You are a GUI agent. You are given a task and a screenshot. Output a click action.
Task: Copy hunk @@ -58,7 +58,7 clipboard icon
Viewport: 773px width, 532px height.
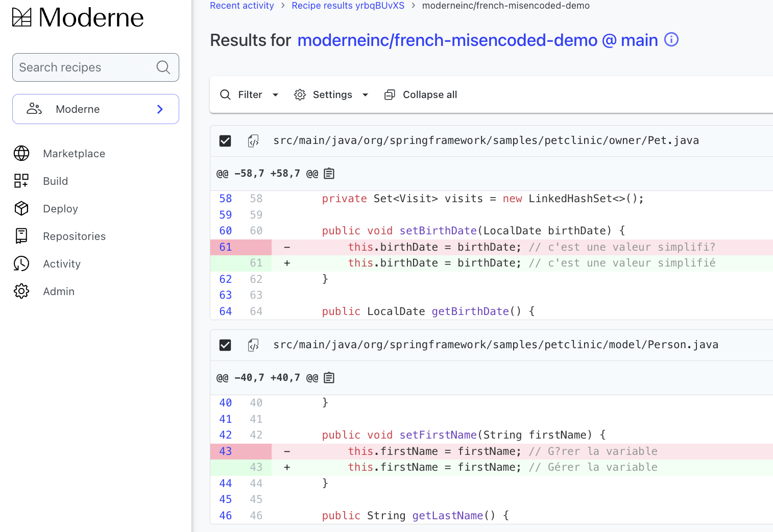[x=329, y=174]
